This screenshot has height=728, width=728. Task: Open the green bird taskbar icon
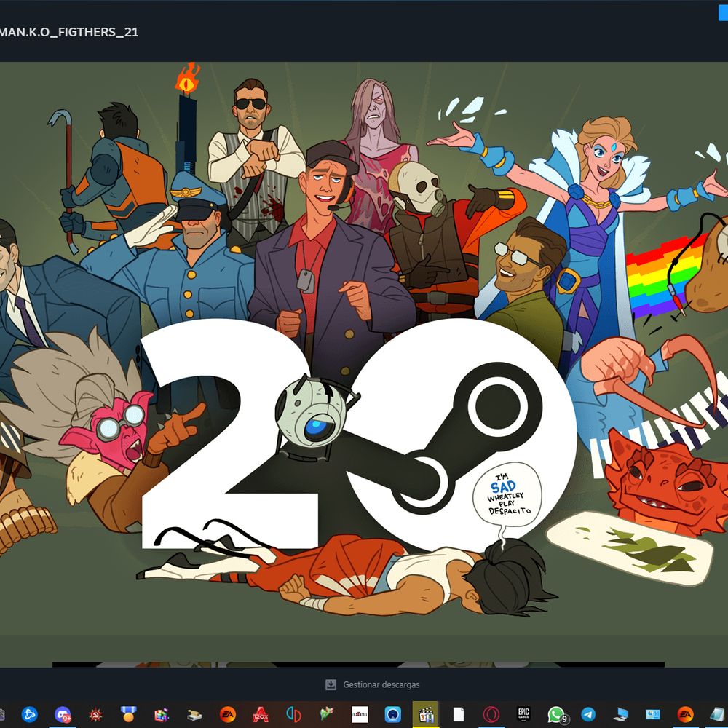[326, 714]
